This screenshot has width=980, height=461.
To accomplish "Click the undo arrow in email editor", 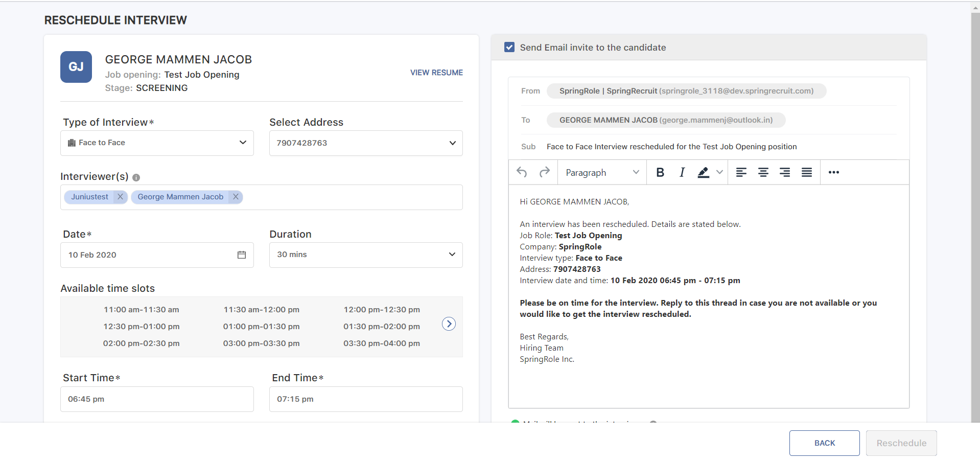I will (522, 172).
